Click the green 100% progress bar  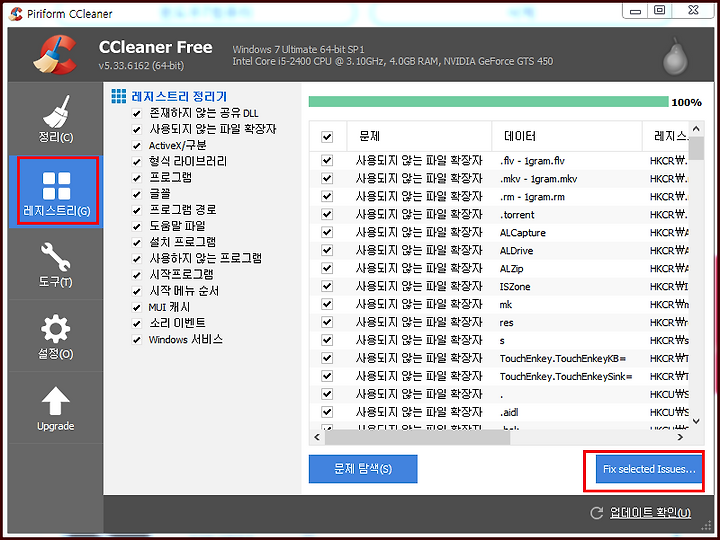(x=489, y=101)
